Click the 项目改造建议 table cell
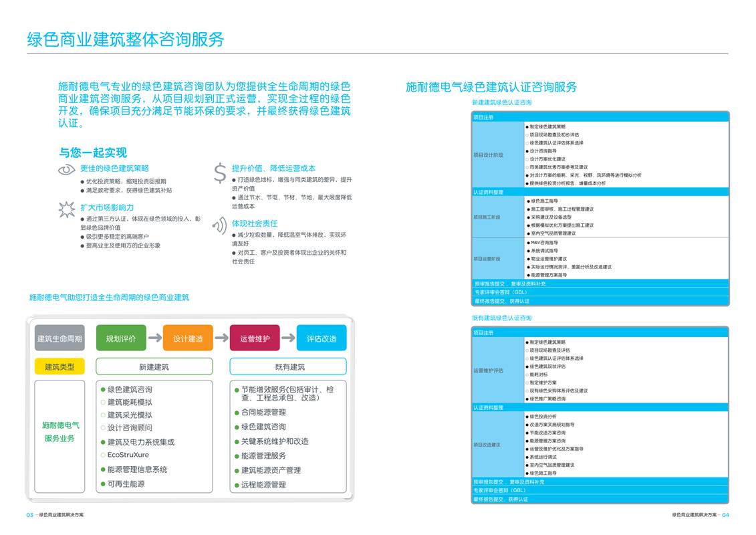 coord(497,444)
